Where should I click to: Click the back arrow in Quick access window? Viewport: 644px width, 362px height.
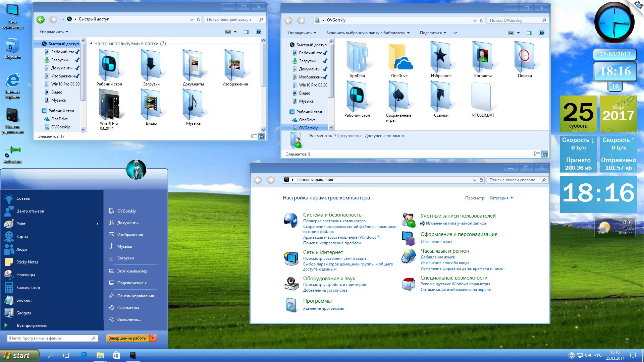click(x=41, y=19)
